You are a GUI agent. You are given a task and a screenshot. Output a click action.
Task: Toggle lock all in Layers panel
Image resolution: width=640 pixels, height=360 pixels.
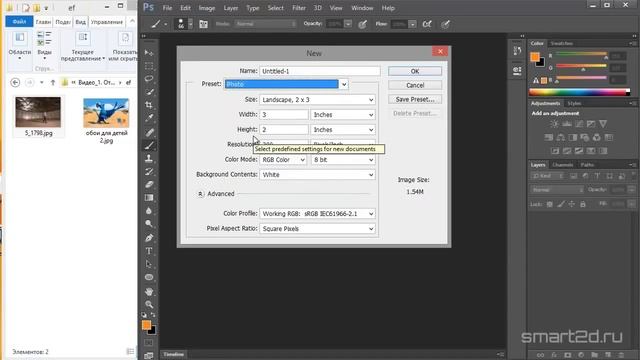coord(582,204)
